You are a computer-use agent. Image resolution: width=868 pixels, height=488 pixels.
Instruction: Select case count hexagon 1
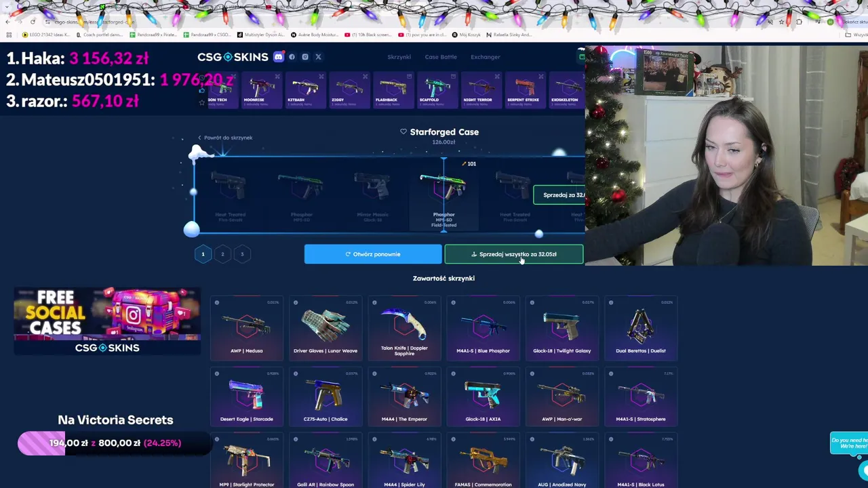pyautogui.click(x=203, y=254)
